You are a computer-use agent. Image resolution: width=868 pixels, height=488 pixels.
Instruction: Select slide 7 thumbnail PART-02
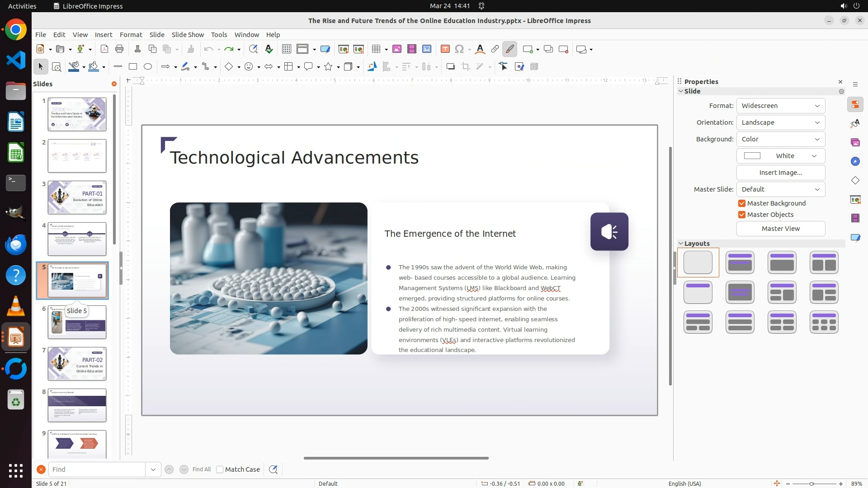(x=77, y=363)
